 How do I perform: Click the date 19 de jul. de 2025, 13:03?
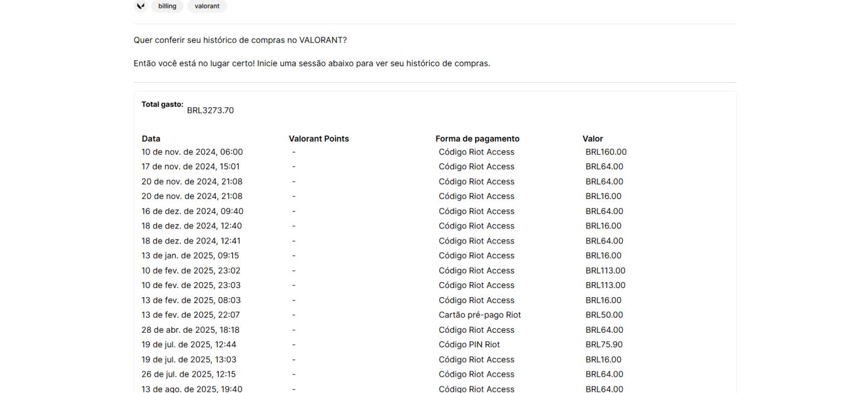point(189,359)
